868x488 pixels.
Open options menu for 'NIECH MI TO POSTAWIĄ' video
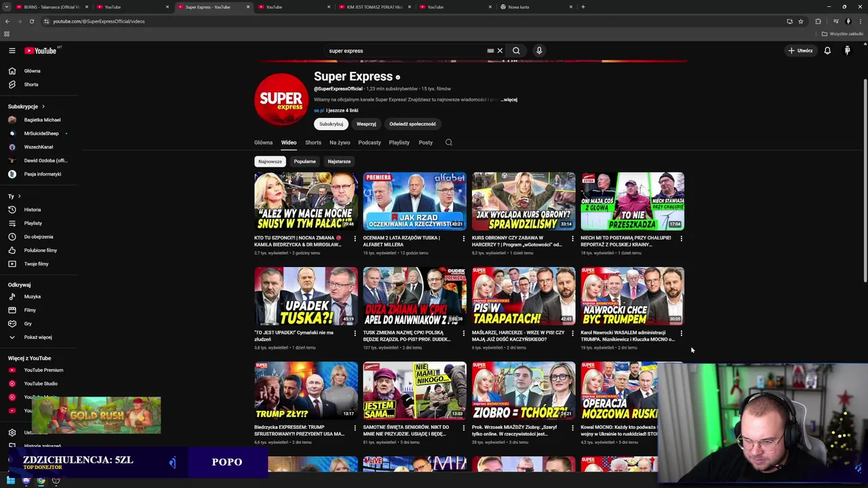(681, 239)
